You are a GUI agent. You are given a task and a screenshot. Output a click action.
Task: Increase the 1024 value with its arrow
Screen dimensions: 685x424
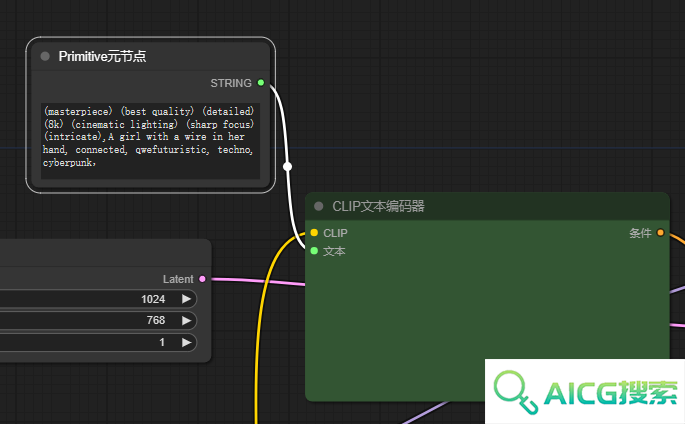[x=187, y=299]
